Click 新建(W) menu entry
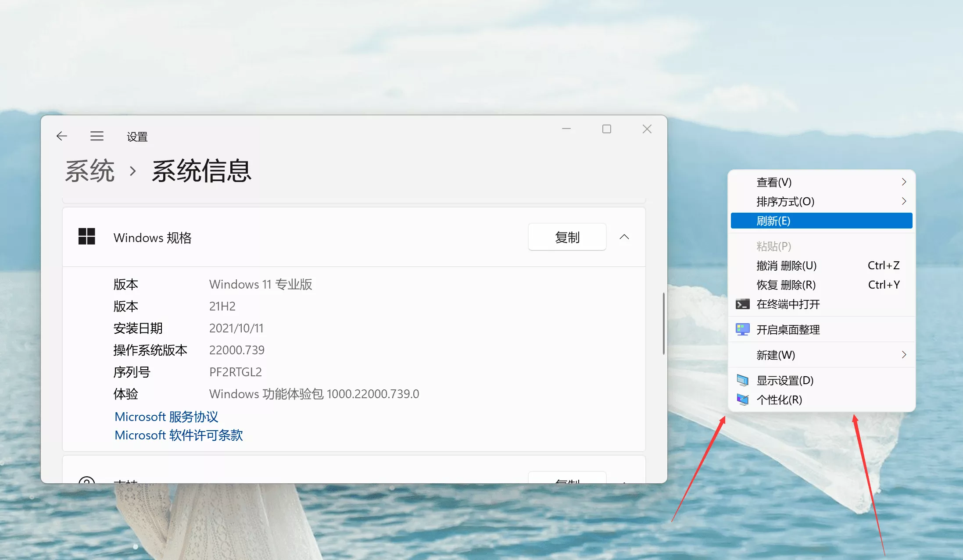 pos(821,355)
